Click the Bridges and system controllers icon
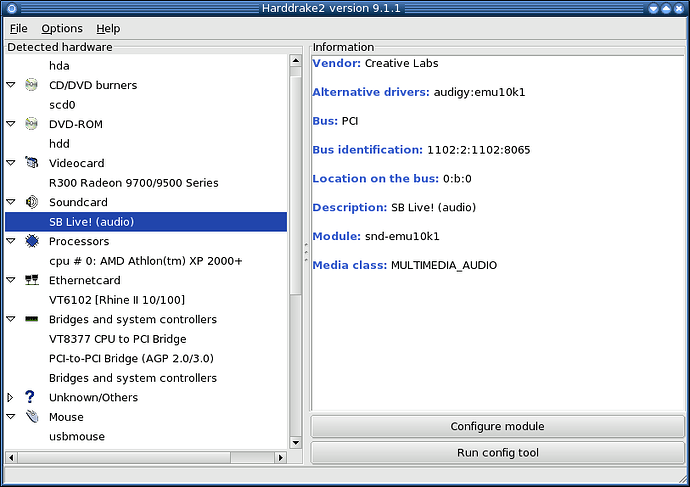690x487 pixels. coord(31,319)
